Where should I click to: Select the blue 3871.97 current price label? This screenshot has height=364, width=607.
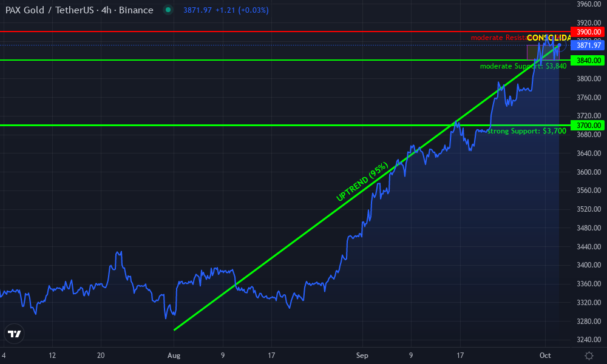588,45
